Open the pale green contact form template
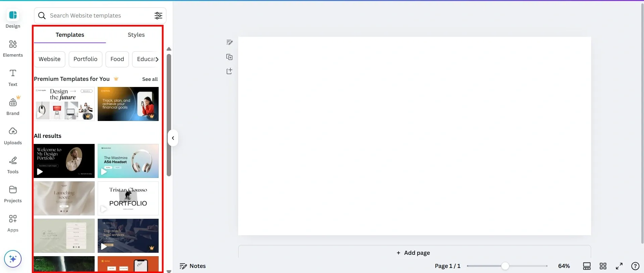The width and height of the screenshot is (644, 273). pos(64,236)
